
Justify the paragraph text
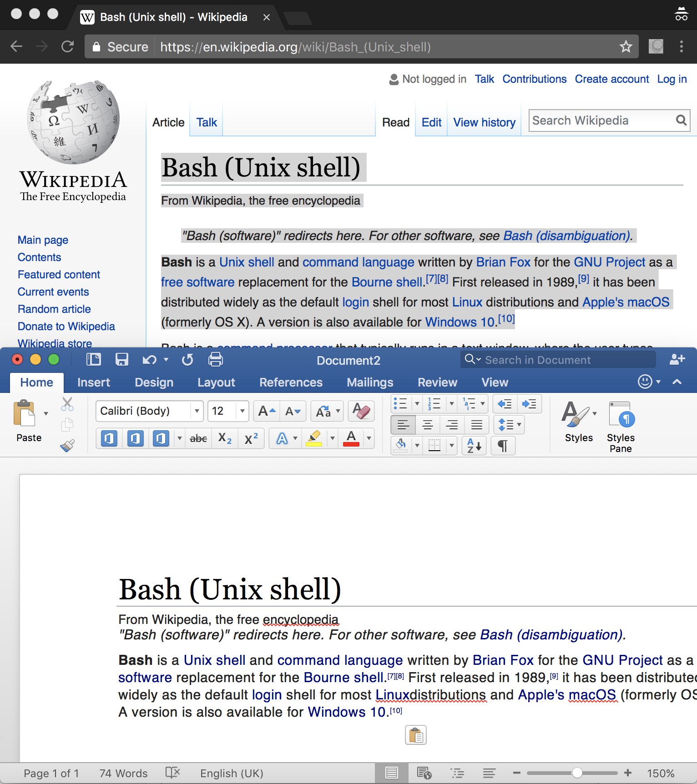click(477, 425)
